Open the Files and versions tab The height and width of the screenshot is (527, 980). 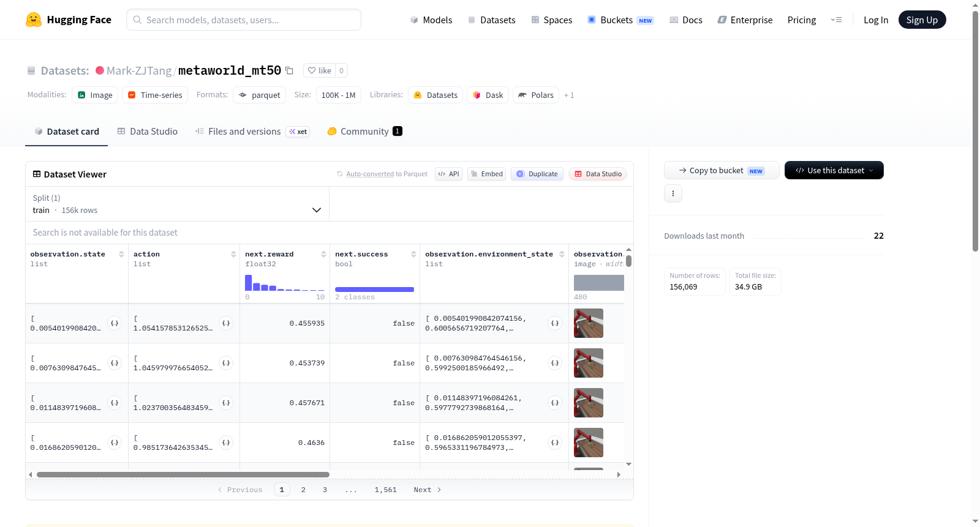tap(252, 131)
